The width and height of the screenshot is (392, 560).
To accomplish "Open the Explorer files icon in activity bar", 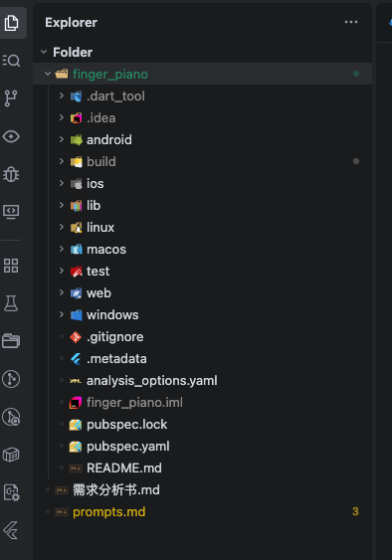I will (11, 23).
